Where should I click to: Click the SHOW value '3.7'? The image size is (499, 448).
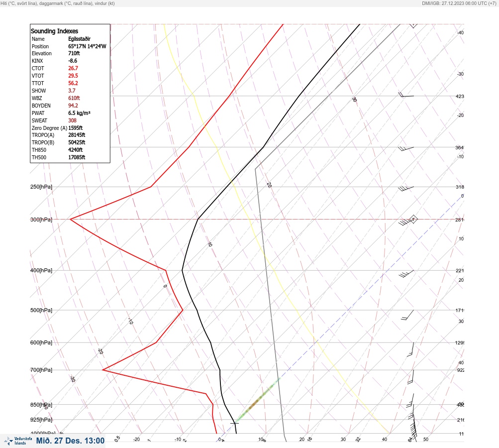pyautogui.click(x=72, y=91)
